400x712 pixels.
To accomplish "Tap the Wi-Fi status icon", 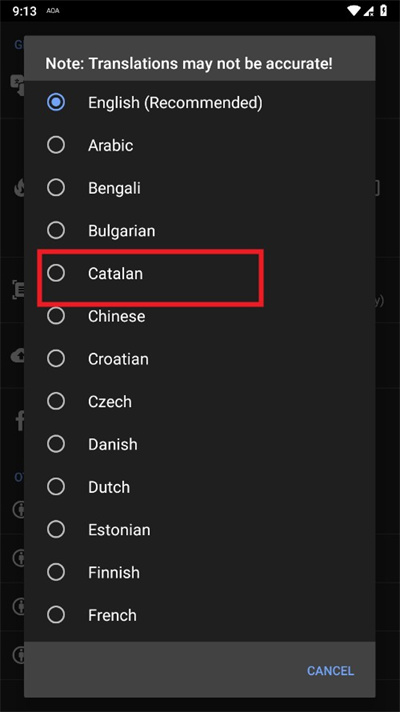I will pos(353,10).
